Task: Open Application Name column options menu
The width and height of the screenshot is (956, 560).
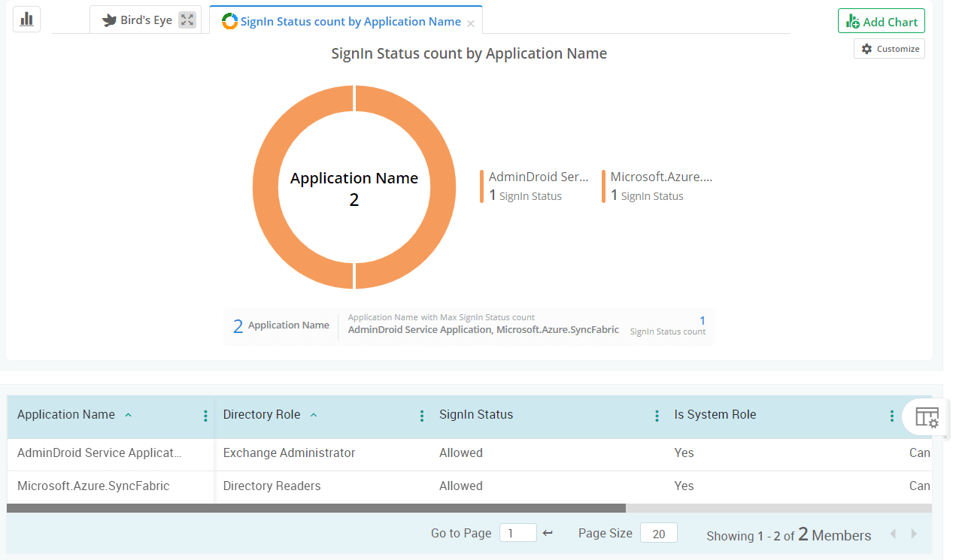Action: click(x=205, y=416)
